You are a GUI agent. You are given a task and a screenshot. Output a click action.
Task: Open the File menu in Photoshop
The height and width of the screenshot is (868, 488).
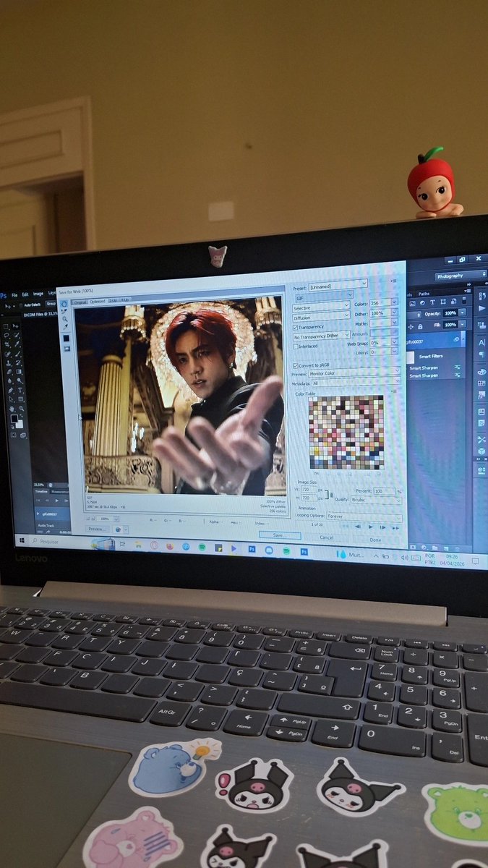(14, 294)
